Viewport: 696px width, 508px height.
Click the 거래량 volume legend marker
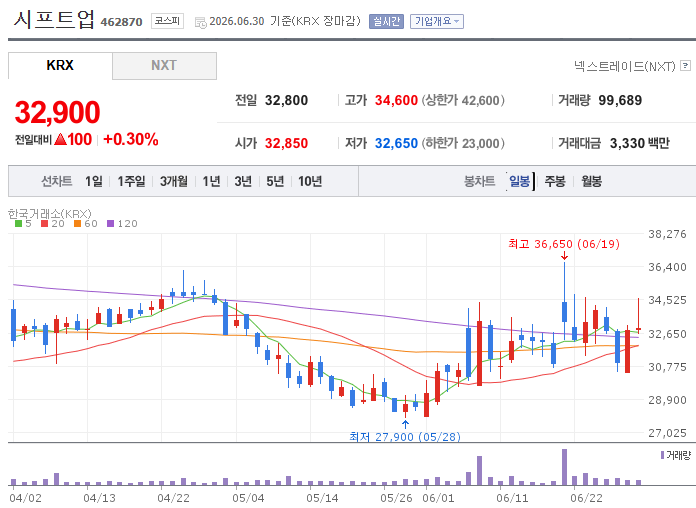[x=663, y=455]
